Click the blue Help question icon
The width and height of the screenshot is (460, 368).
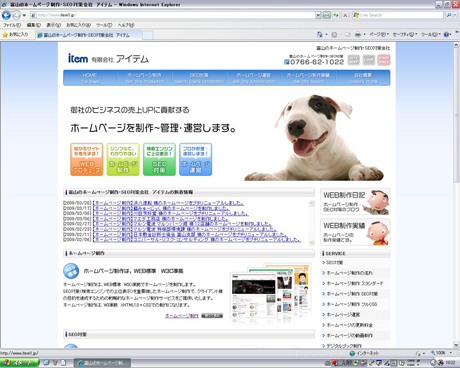pos(446,34)
